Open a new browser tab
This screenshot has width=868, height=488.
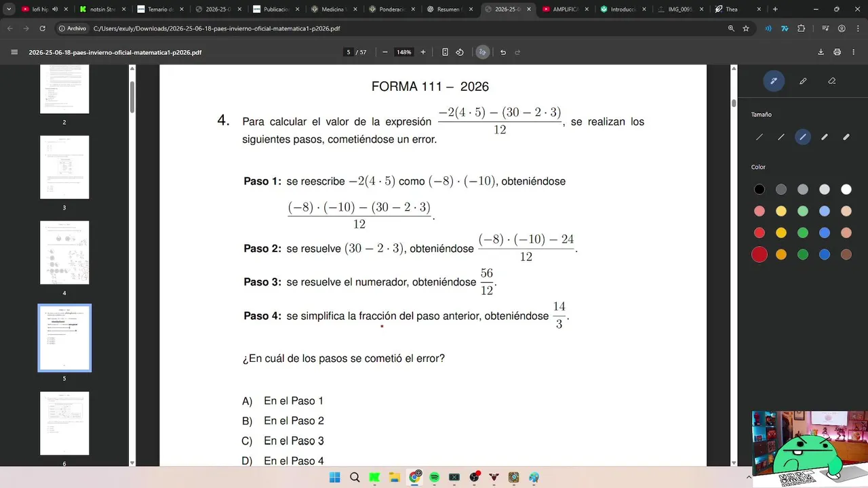point(775,9)
